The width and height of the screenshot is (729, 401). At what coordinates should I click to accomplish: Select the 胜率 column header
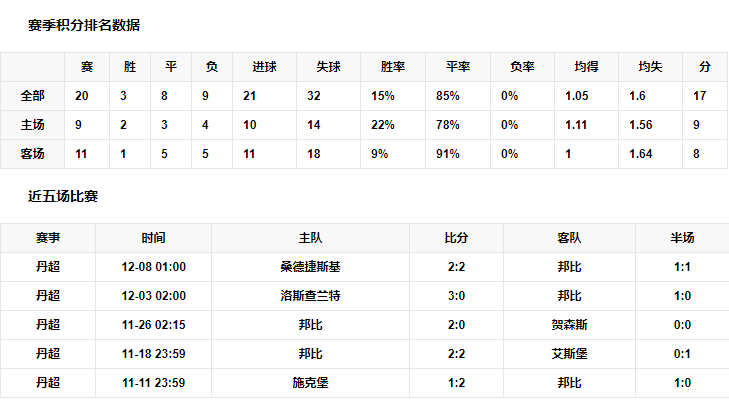pos(393,67)
